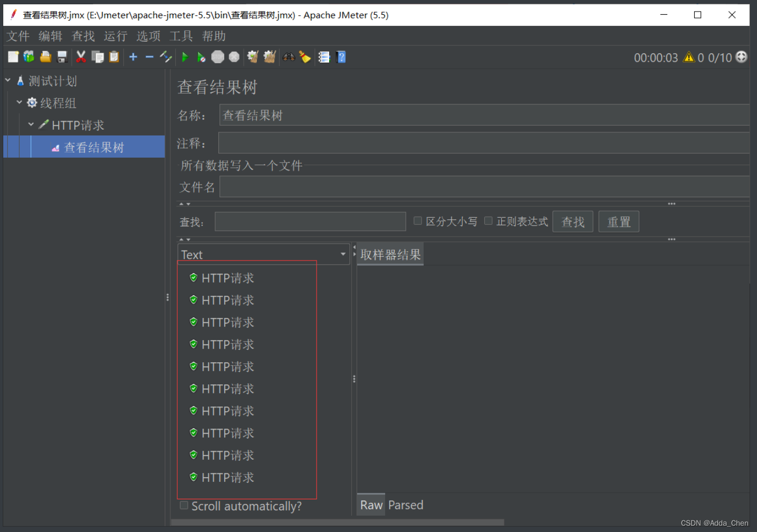Click the 查找 search button
Screen dimensions: 757x532
573,221
